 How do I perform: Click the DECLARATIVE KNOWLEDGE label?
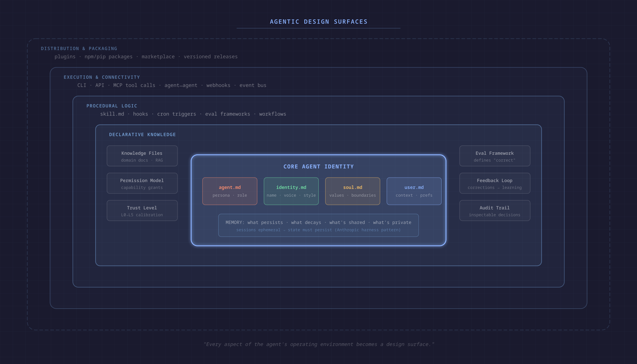pos(142,135)
